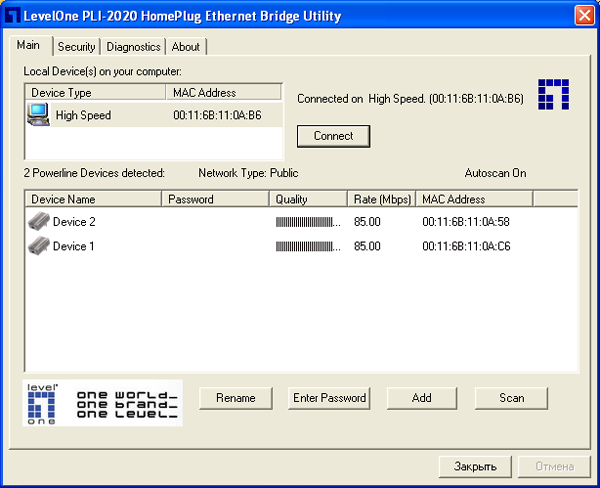The width and height of the screenshot is (600, 488).
Task: Click the Network Type: Public label
Action: click(248, 173)
